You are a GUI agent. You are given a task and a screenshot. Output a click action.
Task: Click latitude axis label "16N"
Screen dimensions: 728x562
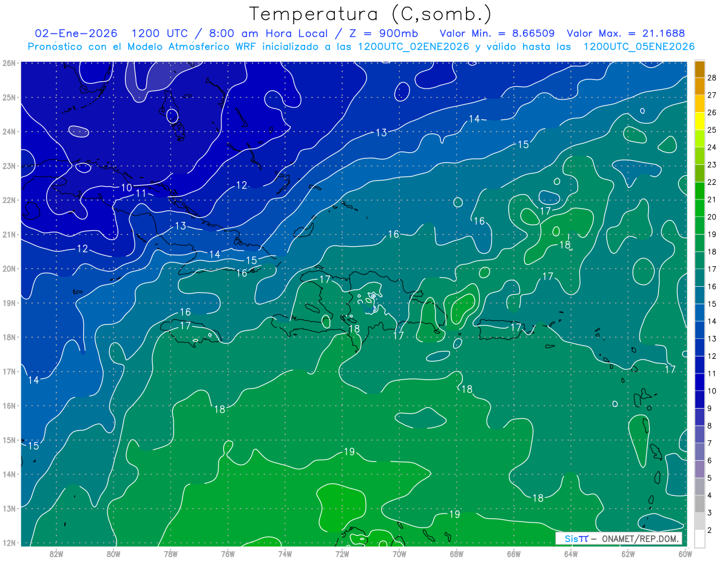click(8, 406)
